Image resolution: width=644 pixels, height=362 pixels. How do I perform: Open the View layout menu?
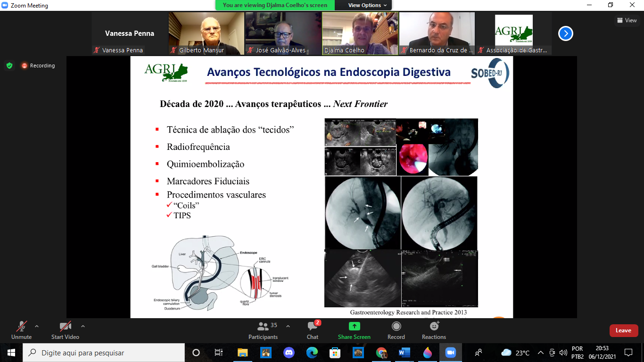click(627, 20)
